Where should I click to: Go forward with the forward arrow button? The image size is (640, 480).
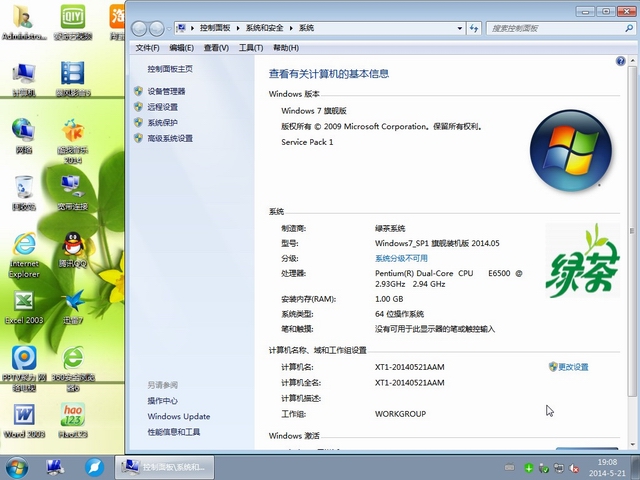(x=156, y=29)
